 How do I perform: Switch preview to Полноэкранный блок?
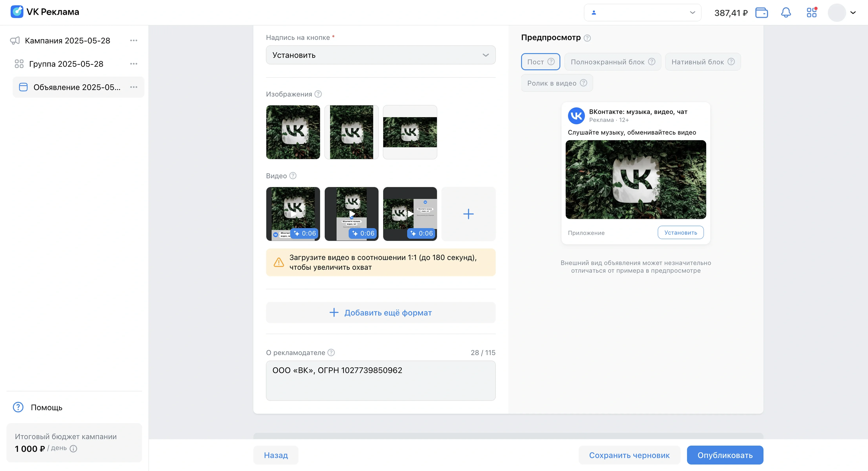pos(613,62)
